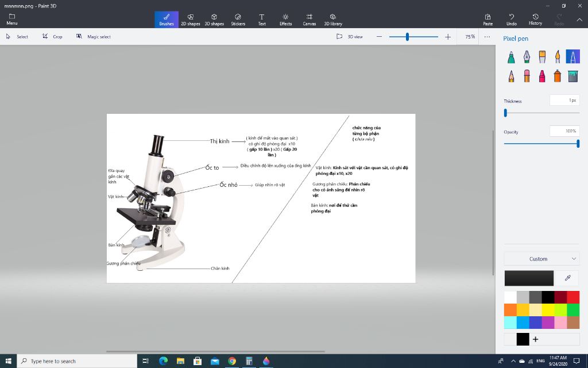Select the Calligraphy pen tool
Viewport: 588px width, 368px height.
pyautogui.click(x=527, y=56)
